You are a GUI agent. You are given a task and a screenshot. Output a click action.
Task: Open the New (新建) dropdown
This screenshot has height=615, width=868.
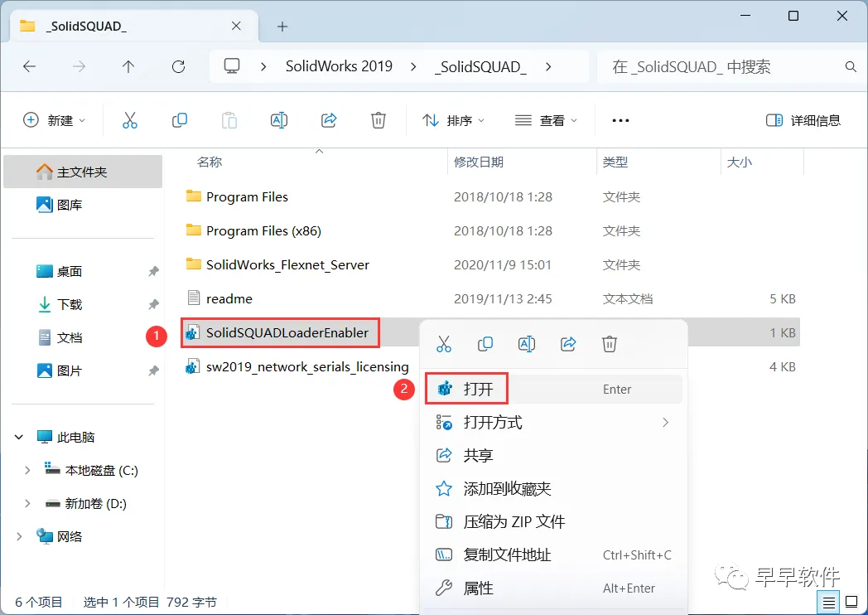(x=55, y=120)
